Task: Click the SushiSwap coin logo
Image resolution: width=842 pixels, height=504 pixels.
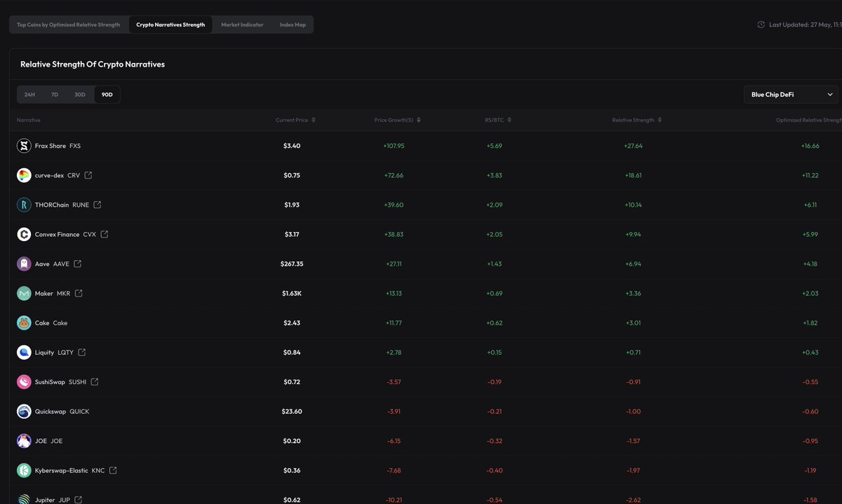Action: 24,382
